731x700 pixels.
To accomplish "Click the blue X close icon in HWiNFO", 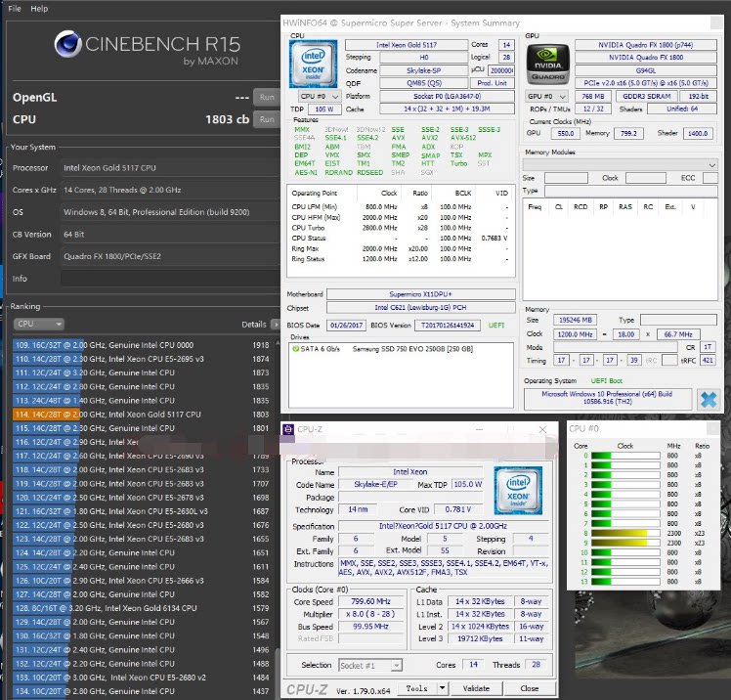I will coord(709,400).
